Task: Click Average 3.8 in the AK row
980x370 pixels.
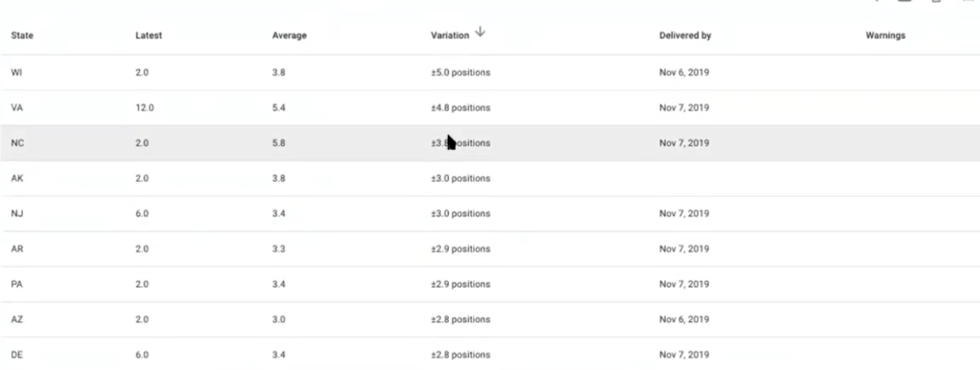Action: [278, 179]
